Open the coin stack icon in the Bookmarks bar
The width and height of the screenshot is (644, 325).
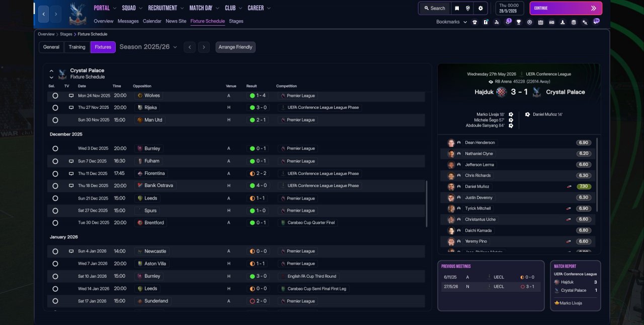tap(574, 22)
